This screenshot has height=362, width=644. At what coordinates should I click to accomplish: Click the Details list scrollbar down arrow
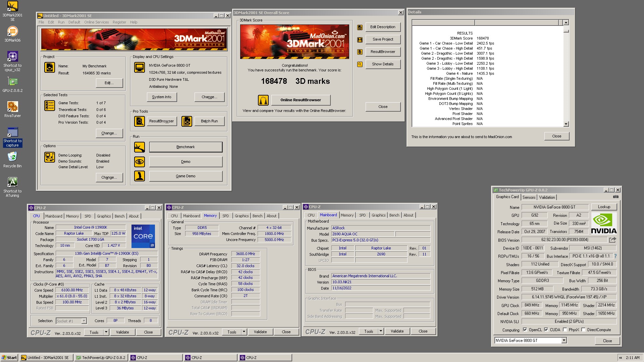pyautogui.click(x=566, y=124)
